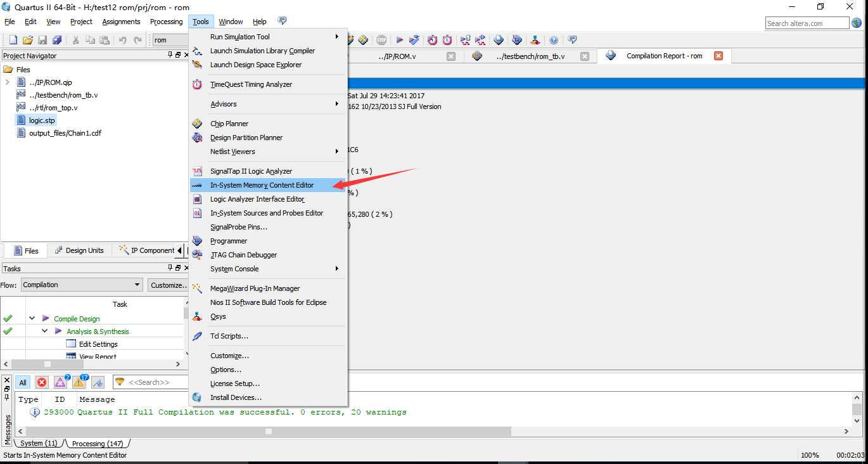Click the Cut scissors toolbar icon
Screen dimensions: 868x464
click(x=75, y=40)
